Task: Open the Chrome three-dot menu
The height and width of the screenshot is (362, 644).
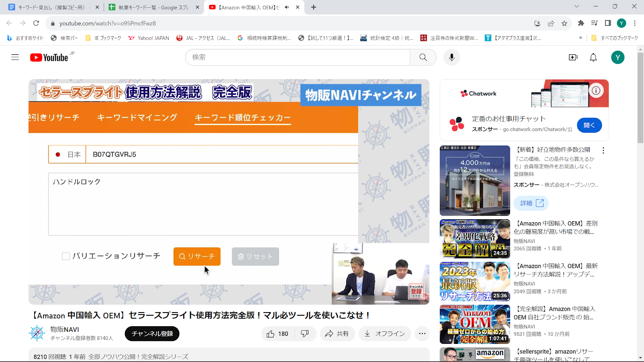Action: tap(635, 23)
